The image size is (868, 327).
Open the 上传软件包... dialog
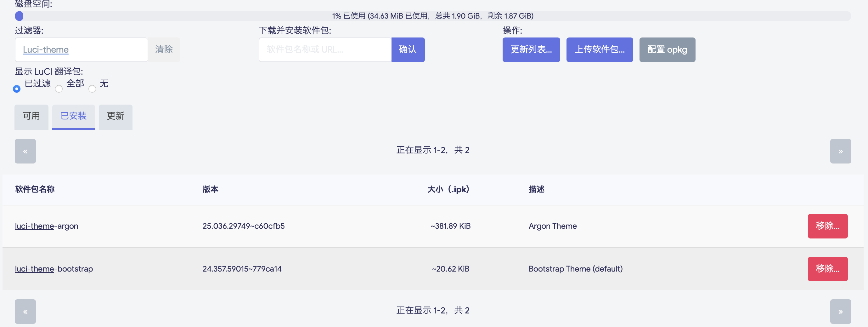(600, 50)
